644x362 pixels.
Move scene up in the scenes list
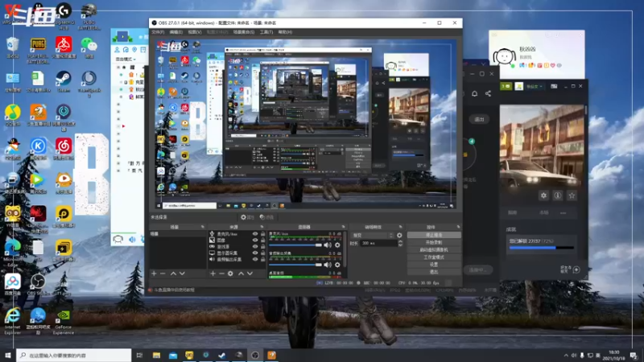click(173, 274)
